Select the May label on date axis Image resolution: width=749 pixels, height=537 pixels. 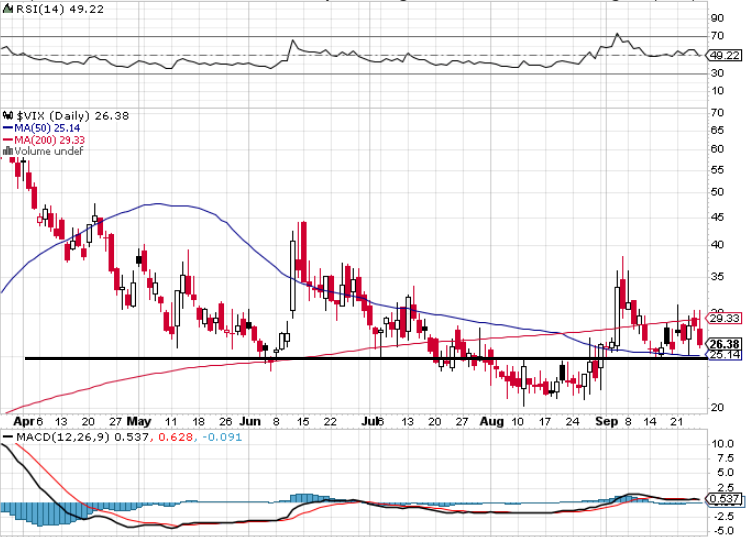pos(139,421)
